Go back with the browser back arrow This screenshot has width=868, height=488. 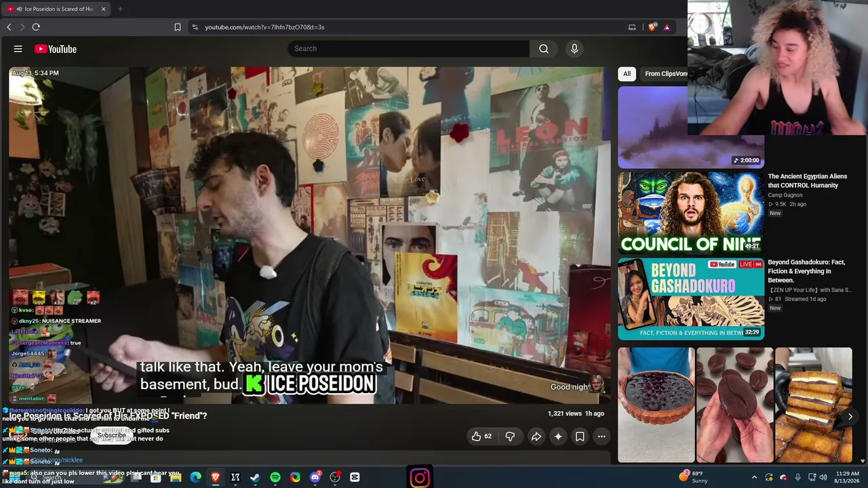9,27
